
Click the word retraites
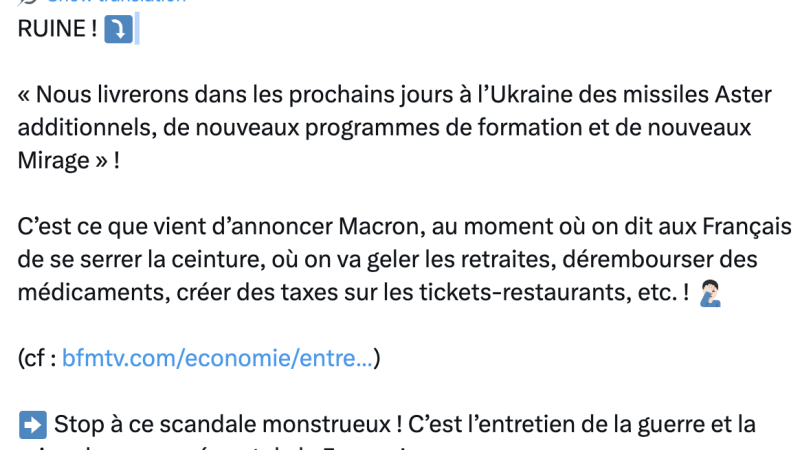476,259
